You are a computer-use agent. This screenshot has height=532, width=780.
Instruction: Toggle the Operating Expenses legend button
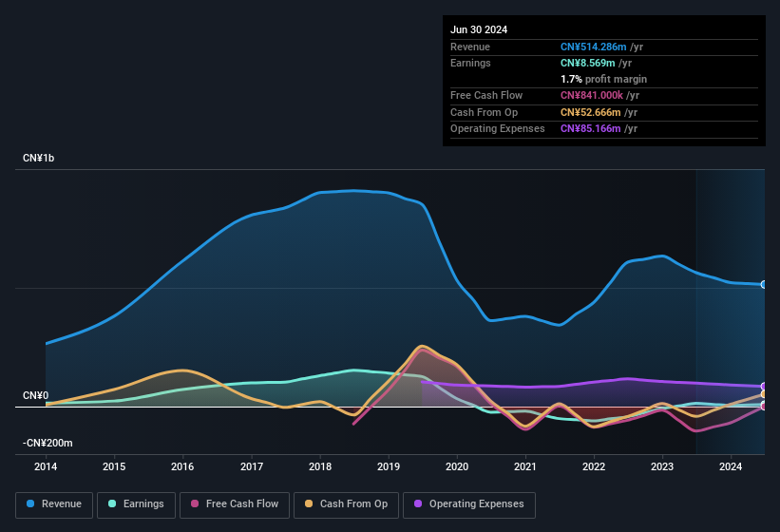468,504
